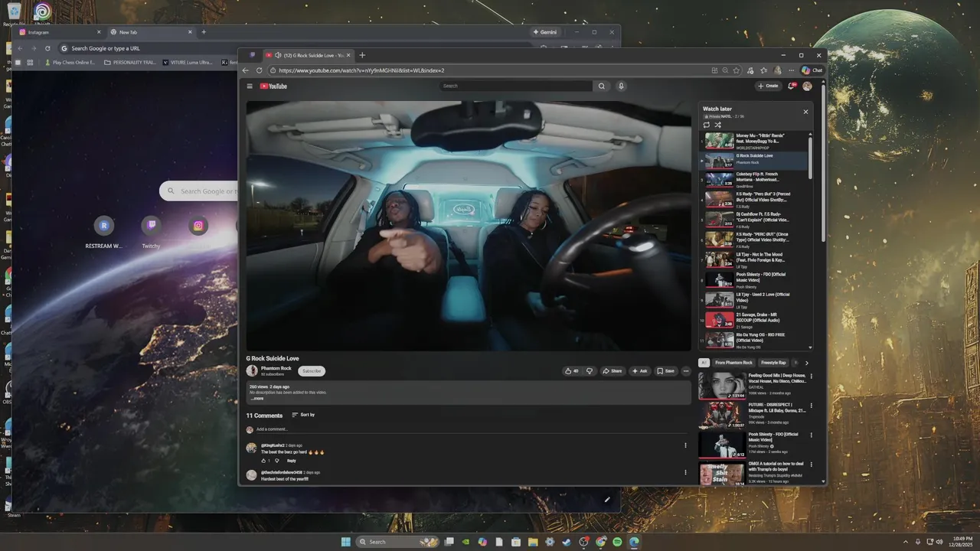Expand video description with ...more
This screenshot has height=551, width=980.
(x=256, y=398)
